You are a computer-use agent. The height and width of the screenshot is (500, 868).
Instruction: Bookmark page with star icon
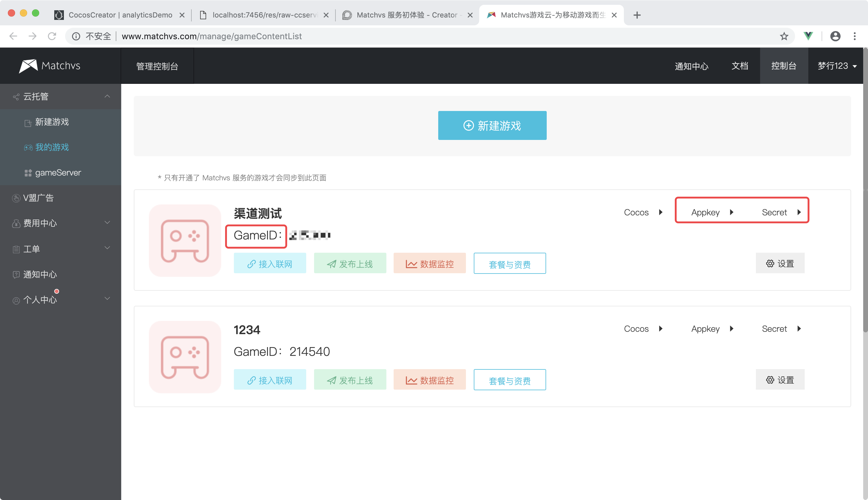(784, 36)
